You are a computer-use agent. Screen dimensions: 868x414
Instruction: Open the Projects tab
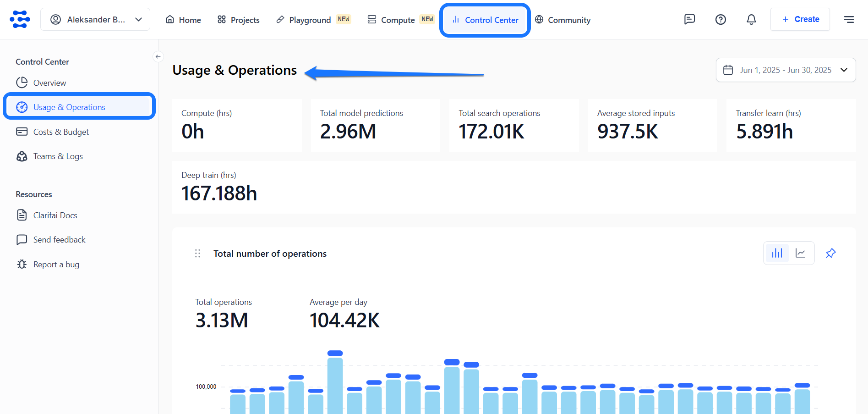pos(238,20)
